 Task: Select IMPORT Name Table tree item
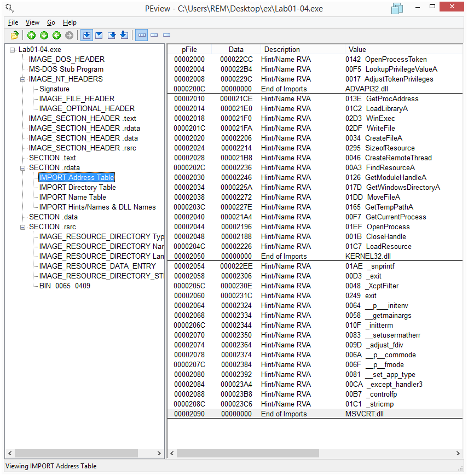click(x=73, y=198)
